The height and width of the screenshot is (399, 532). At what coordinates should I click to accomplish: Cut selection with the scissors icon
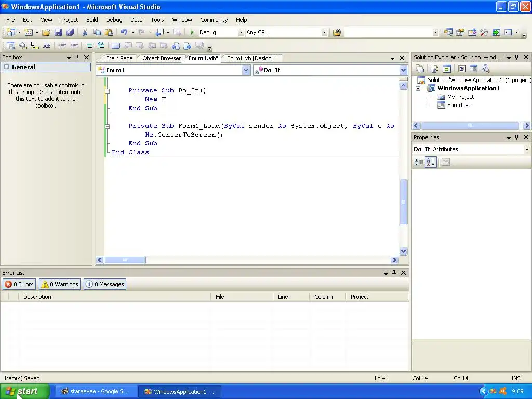point(85,32)
